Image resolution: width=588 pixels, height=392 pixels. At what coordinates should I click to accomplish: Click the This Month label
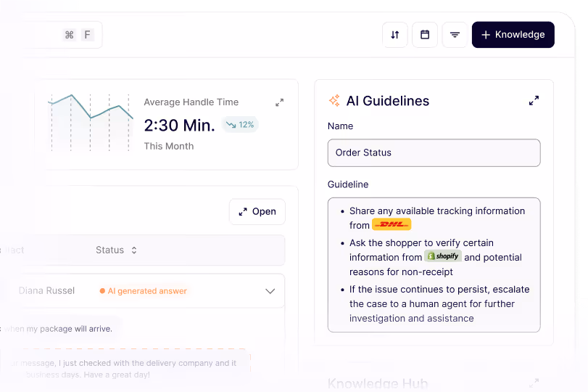coord(169,146)
